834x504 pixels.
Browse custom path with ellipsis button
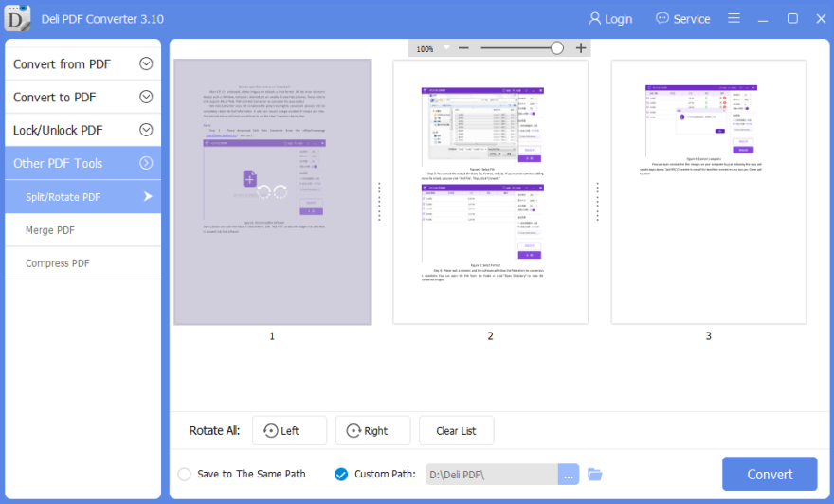(569, 475)
